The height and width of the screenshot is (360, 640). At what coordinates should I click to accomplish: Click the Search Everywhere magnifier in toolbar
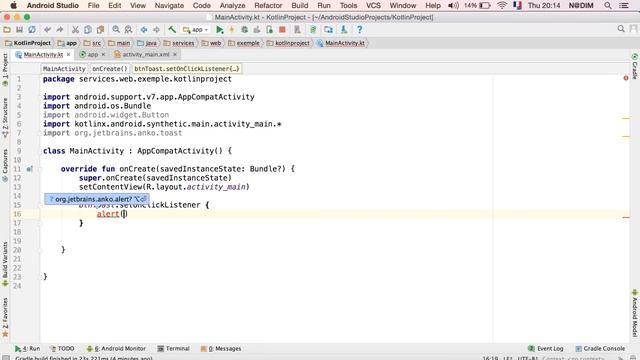[x=621, y=29]
